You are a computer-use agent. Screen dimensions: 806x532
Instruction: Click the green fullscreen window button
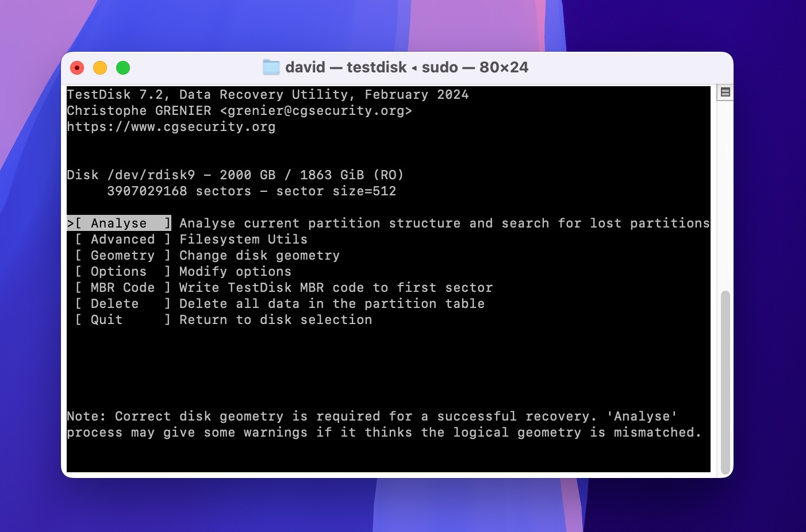coord(123,68)
